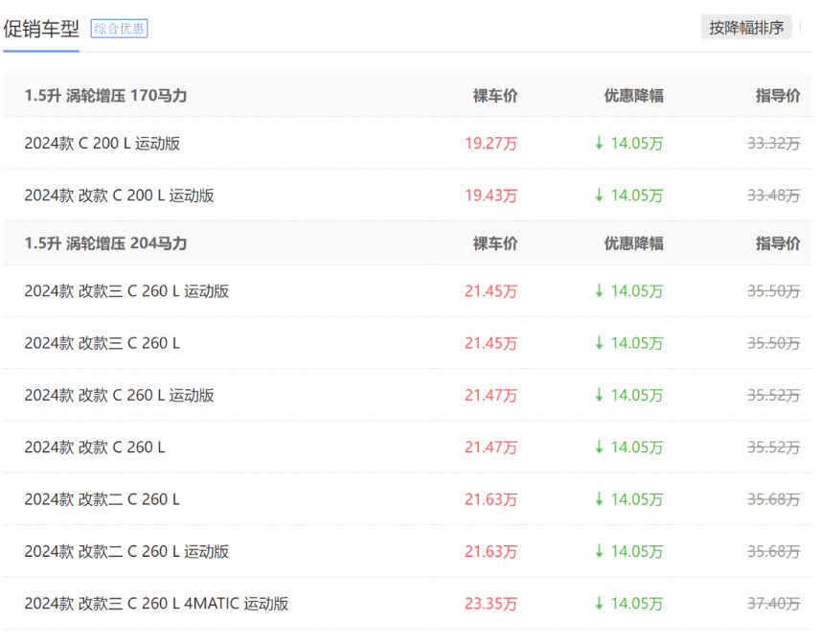Click the struck-through 33.32万 guide price
Viewport: 821px width, 644px height.
[x=773, y=144]
